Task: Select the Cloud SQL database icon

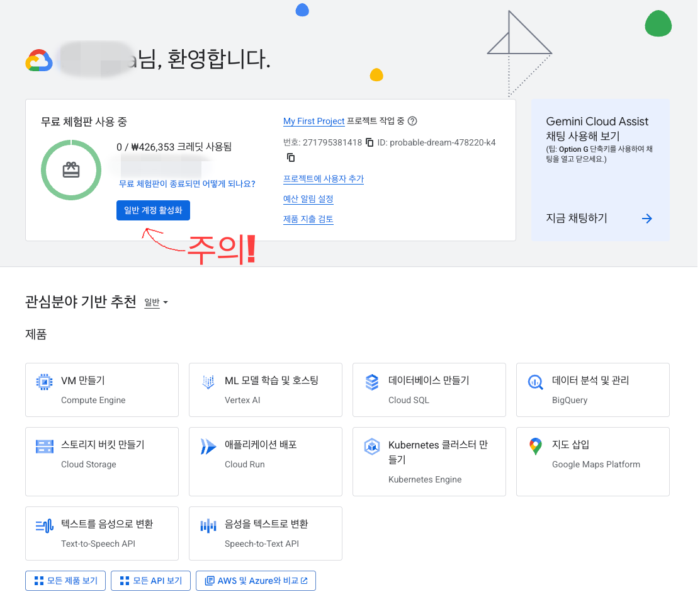Action: 371,382
